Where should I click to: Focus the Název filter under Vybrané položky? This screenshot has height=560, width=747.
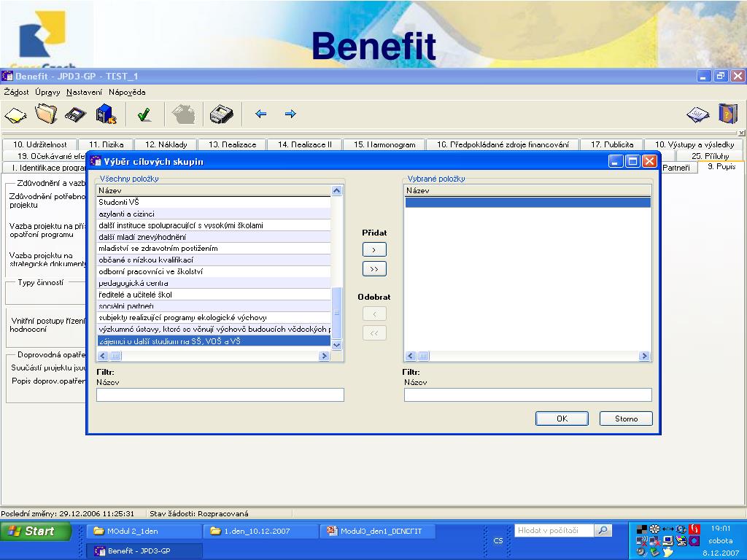coord(528,394)
